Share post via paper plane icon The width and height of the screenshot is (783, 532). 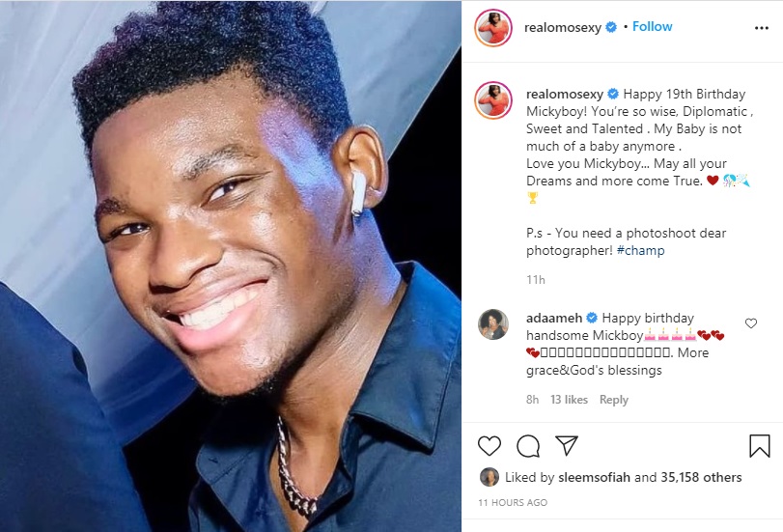point(566,445)
